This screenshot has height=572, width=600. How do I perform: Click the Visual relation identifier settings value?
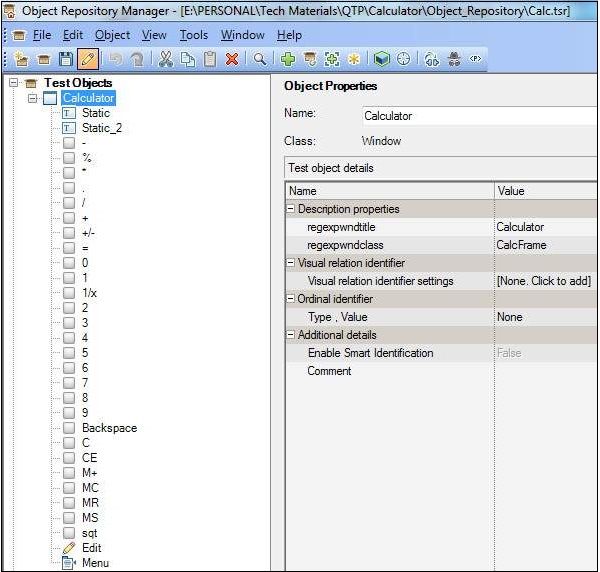tap(545, 281)
